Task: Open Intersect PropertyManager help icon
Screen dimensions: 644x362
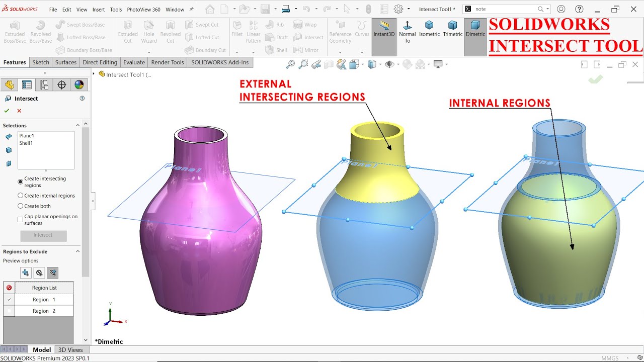Action: tap(82, 99)
